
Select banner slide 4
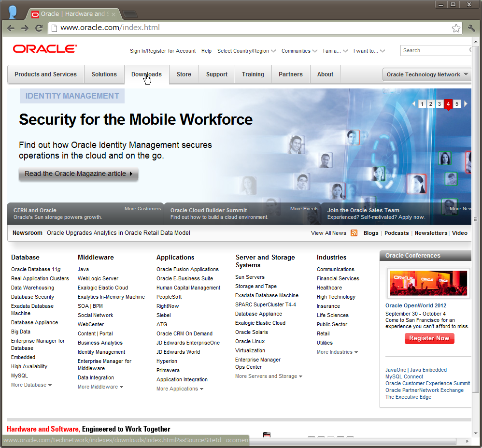448,104
